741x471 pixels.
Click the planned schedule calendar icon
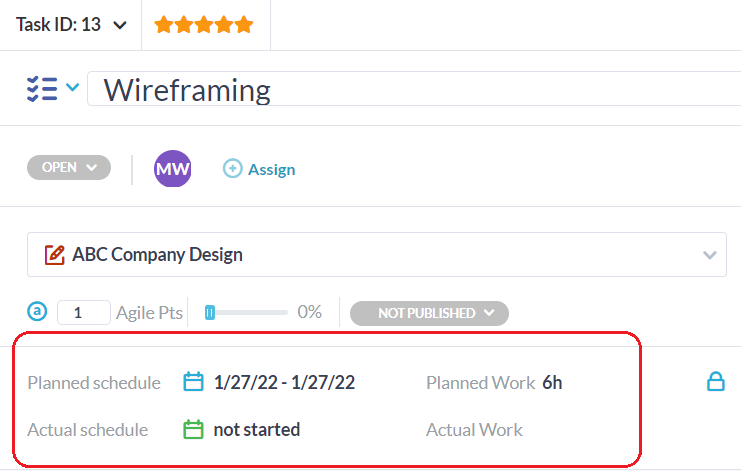[194, 382]
